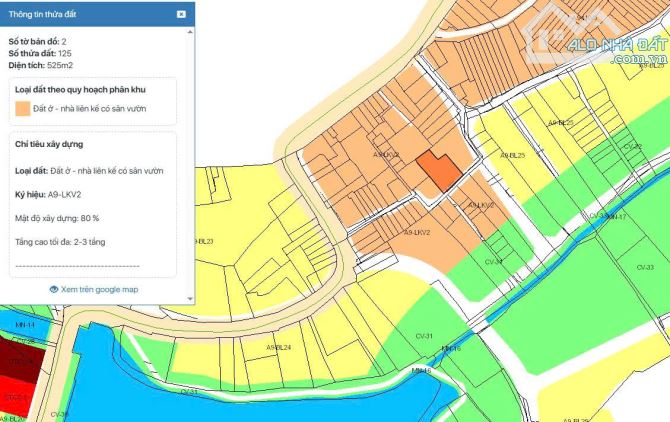
Task: Click the Mật độ xây dựng 80 % line
Action: click(x=57, y=217)
